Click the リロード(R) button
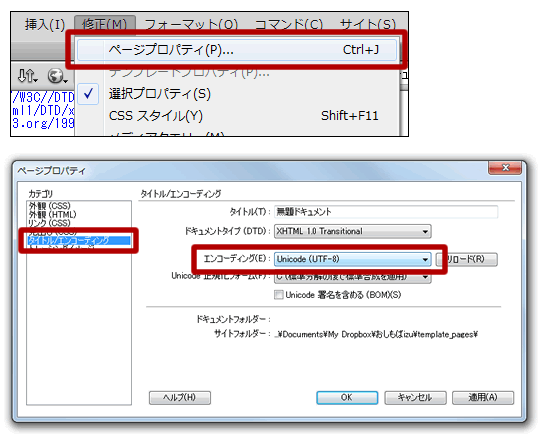 467,259
